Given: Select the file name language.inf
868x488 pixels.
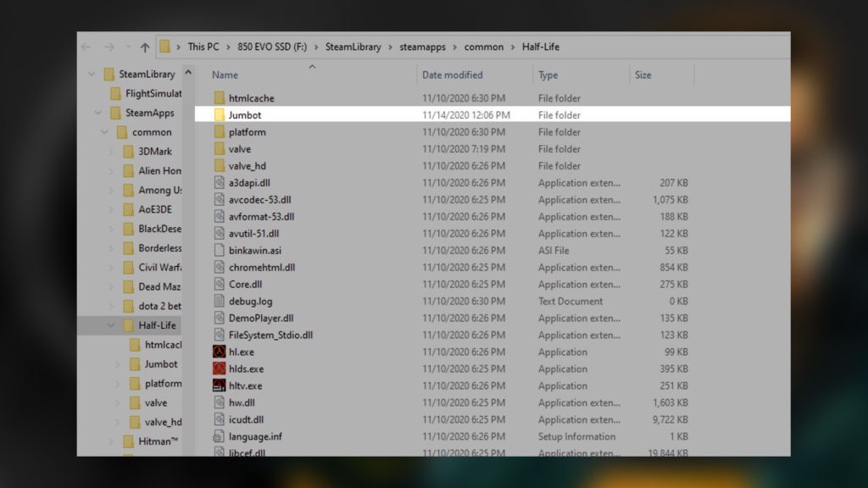Looking at the screenshot, I should pos(256,436).
